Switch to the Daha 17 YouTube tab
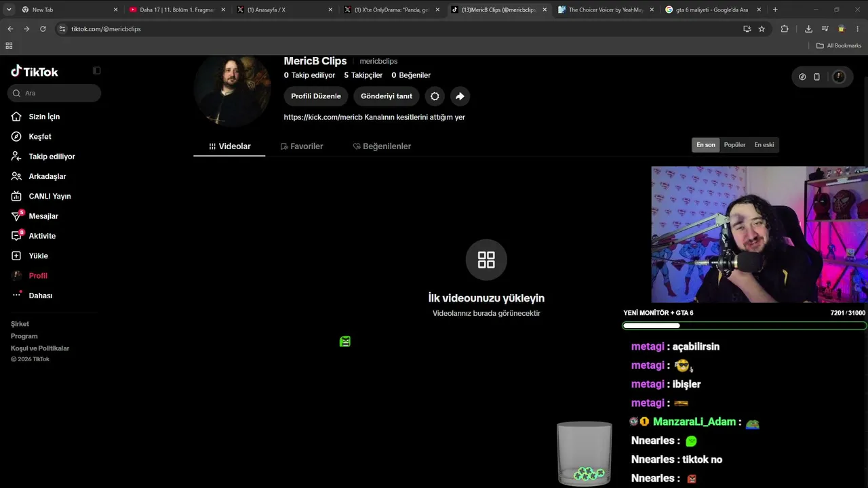868x488 pixels. (x=177, y=9)
